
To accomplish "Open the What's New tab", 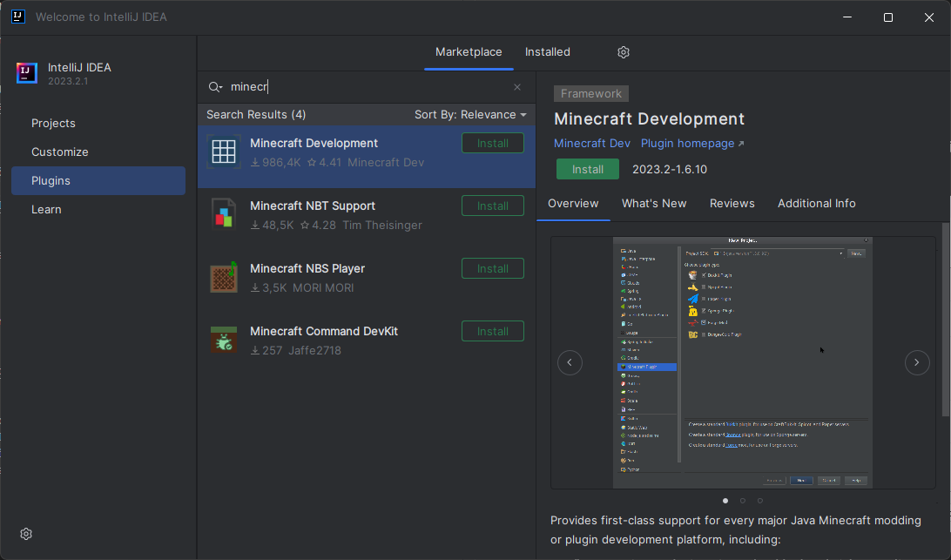I will point(654,204).
